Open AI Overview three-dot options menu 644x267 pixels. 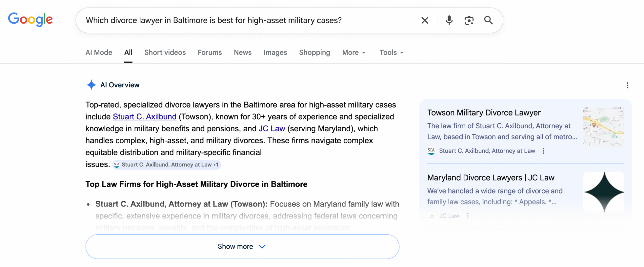pos(627,85)
